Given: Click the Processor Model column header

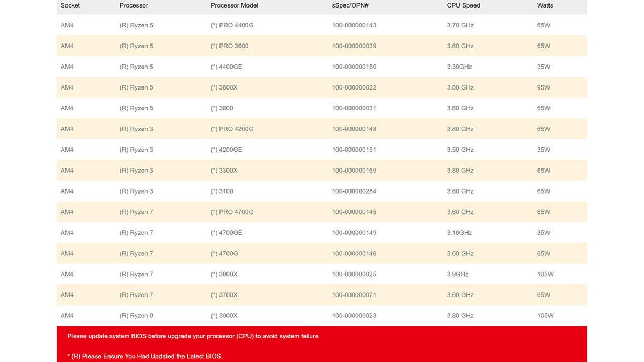Looking at the screenshot, I should [234, 5].
